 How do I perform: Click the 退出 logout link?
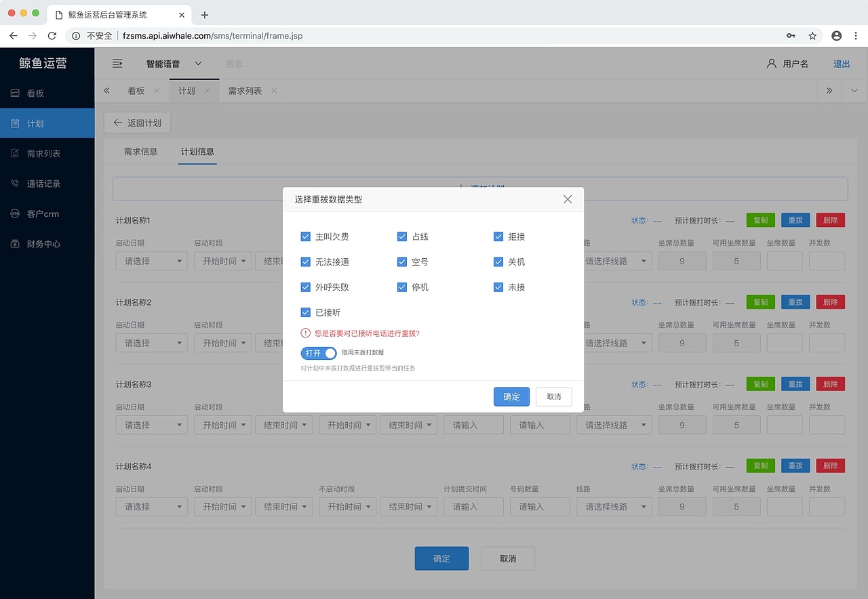pyautogui.click(x=842, y=64)
